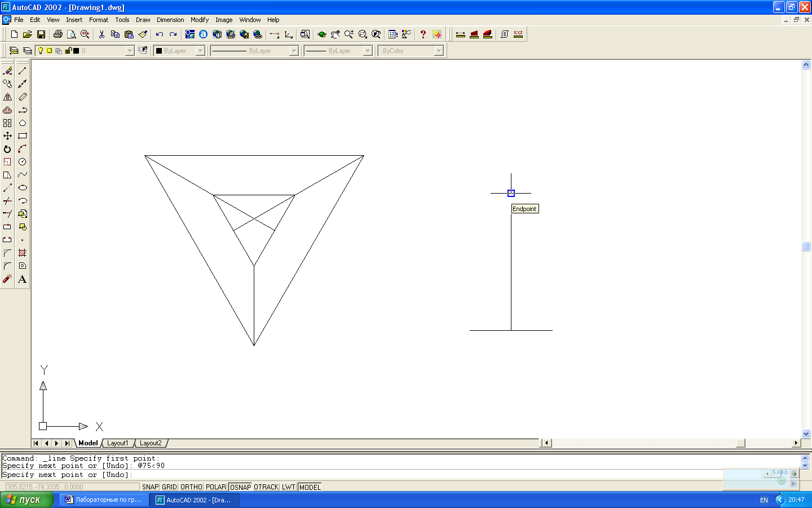The width and height of the screenshot is (812, 508).
Task: Click the Layer Previous icon
Action: point(143,51)
